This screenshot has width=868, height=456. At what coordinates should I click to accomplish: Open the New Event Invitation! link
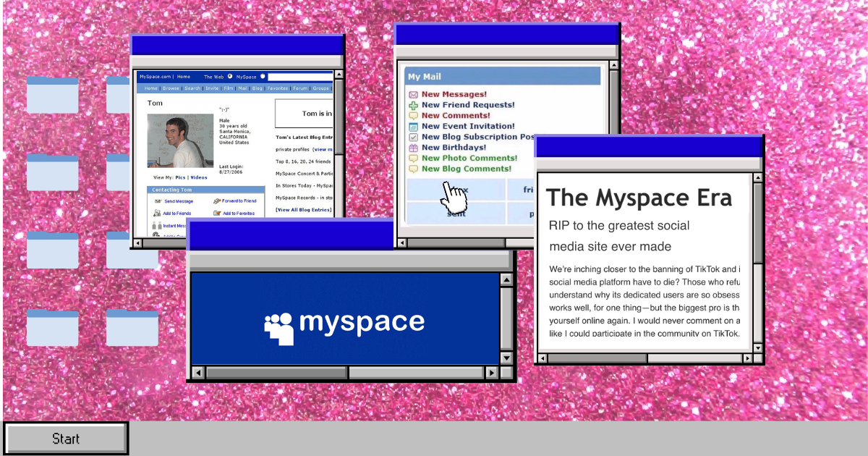tap(468, 126)
